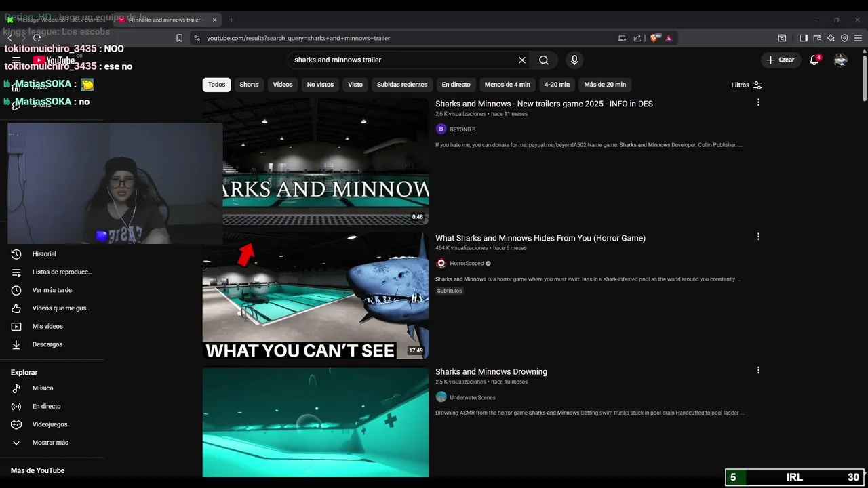Click the Subtítulos badge
This screenshot has height=488, width=868.
click(450, 291)
